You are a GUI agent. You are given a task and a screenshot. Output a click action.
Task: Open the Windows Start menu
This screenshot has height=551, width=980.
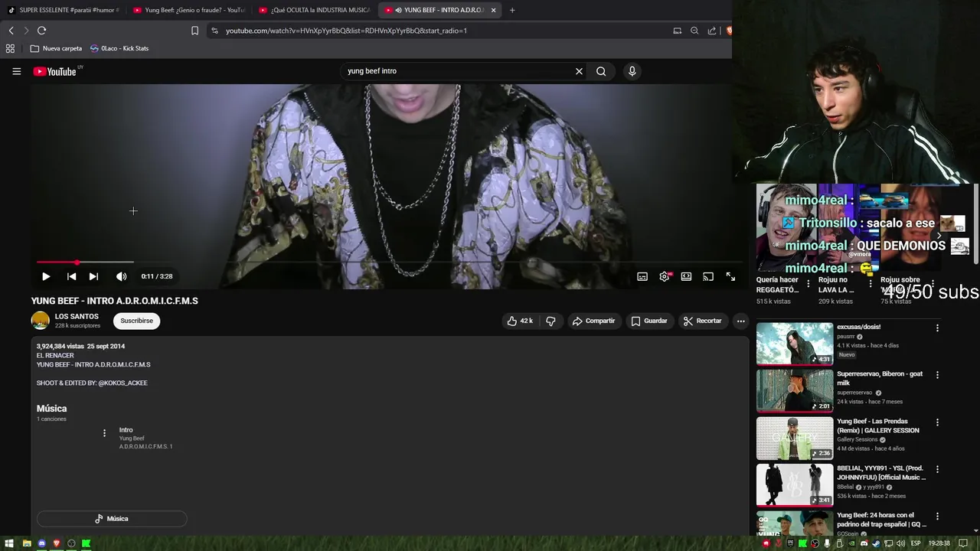pyautogui.click(x=11, y=543)
